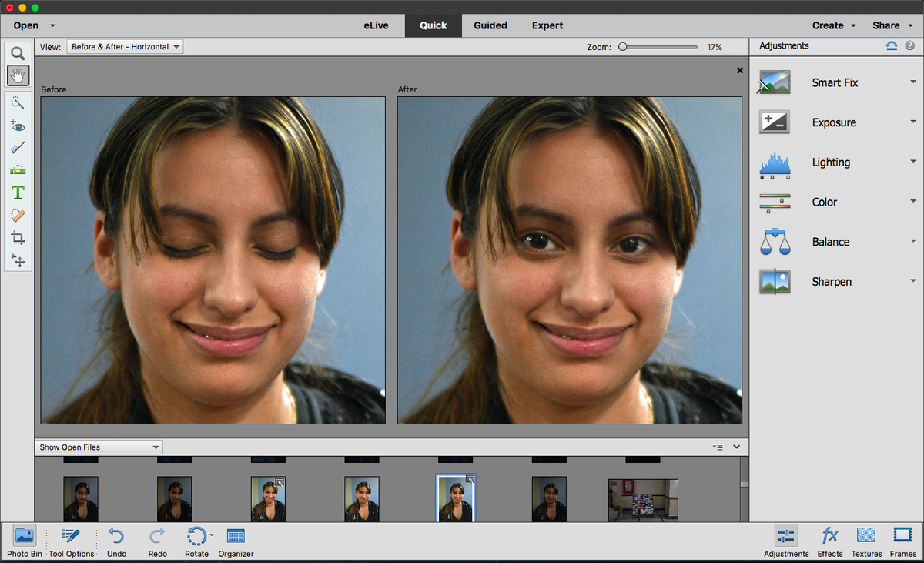This screenshot has height=563, width=924.
Task: Select the Crop tool
Action: (x=18, y=237)
